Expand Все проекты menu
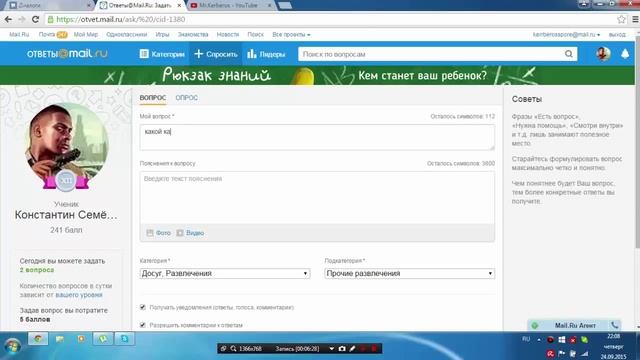640x360 pixels. point(291,35)
